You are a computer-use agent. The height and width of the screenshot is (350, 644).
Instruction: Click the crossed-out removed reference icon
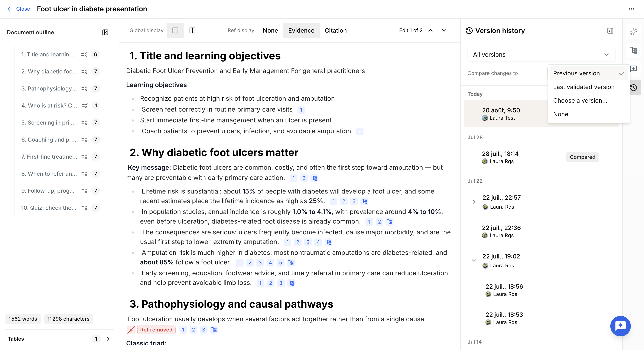pyautogui.click(x=131, y=330)
